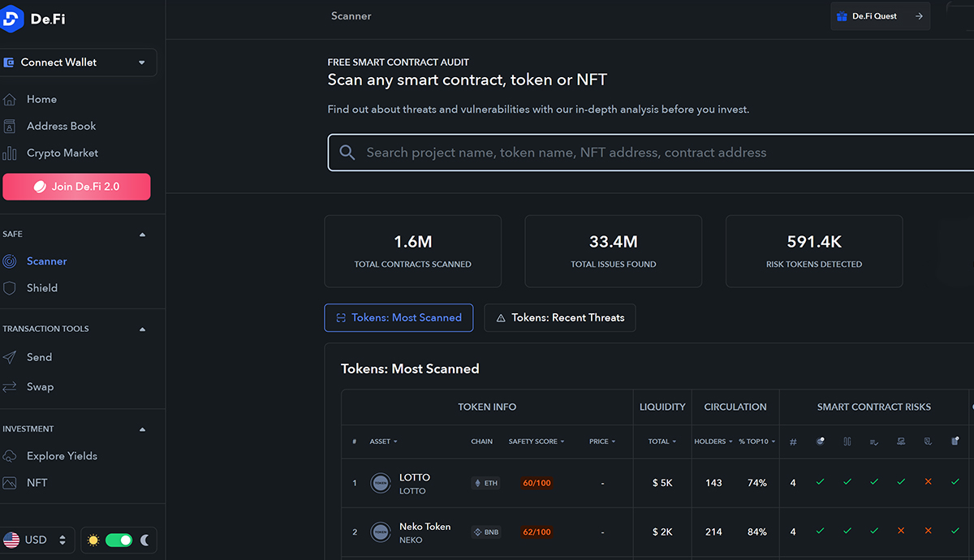Click the Join De.Fi 2.0 button
Screen dimensions: 974x560
tap(77, 187)
